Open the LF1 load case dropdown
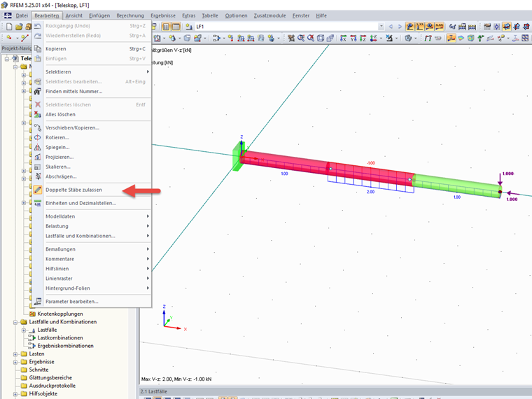The image size is (532, 399). point(381,27)
